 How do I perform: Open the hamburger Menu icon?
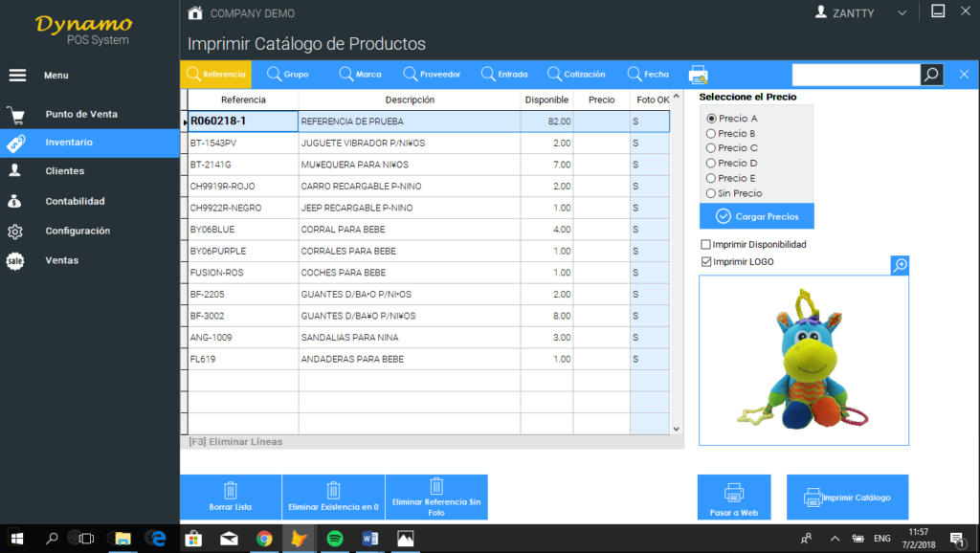17,75
